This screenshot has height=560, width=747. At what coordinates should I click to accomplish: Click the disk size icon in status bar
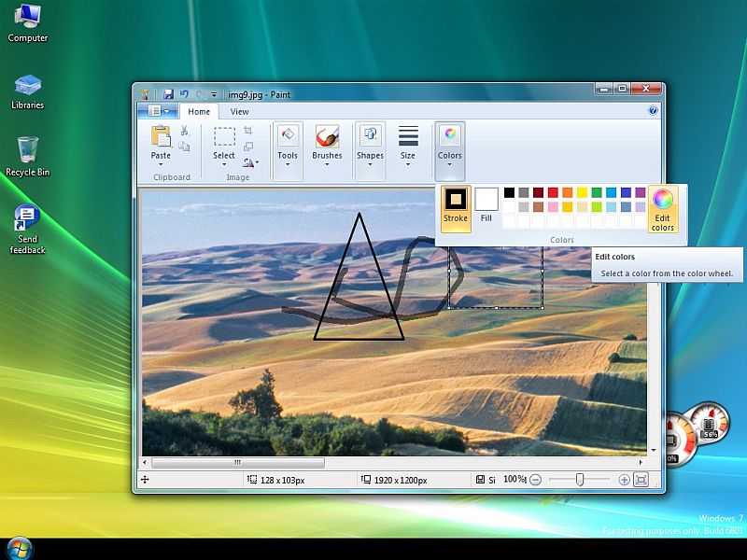pyautogui.click(x=481, y=480)
